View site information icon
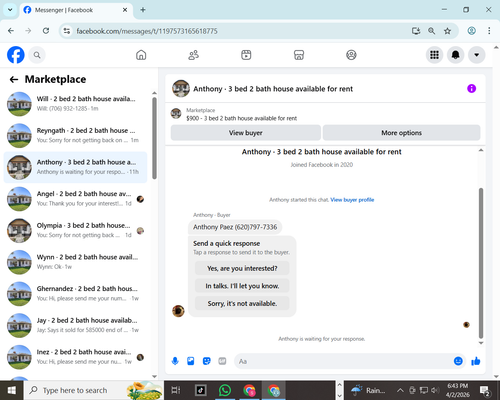500x400 pixels. (67, 31)
